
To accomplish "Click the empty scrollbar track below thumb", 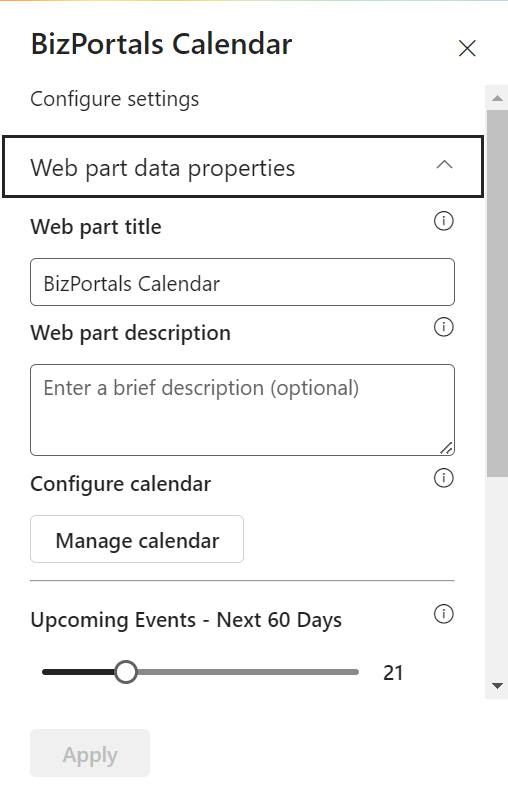I will tap(497, 575).
